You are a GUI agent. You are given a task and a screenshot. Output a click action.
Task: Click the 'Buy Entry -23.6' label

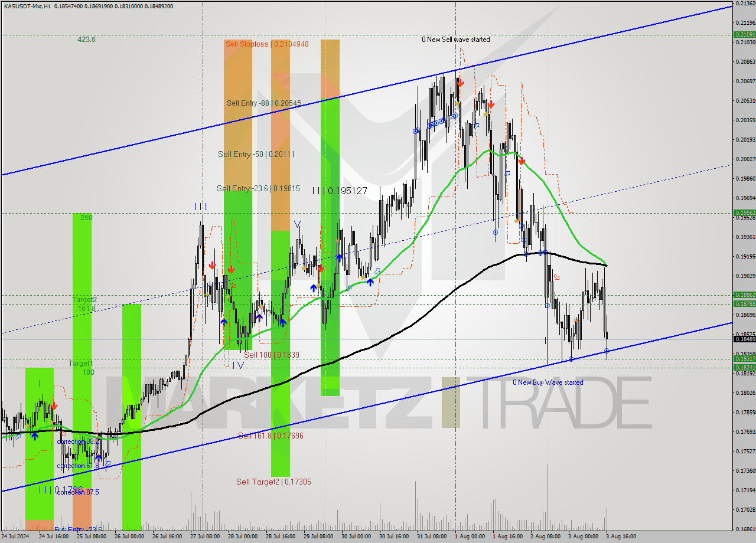pyautogui.click(x=78, y=529)
